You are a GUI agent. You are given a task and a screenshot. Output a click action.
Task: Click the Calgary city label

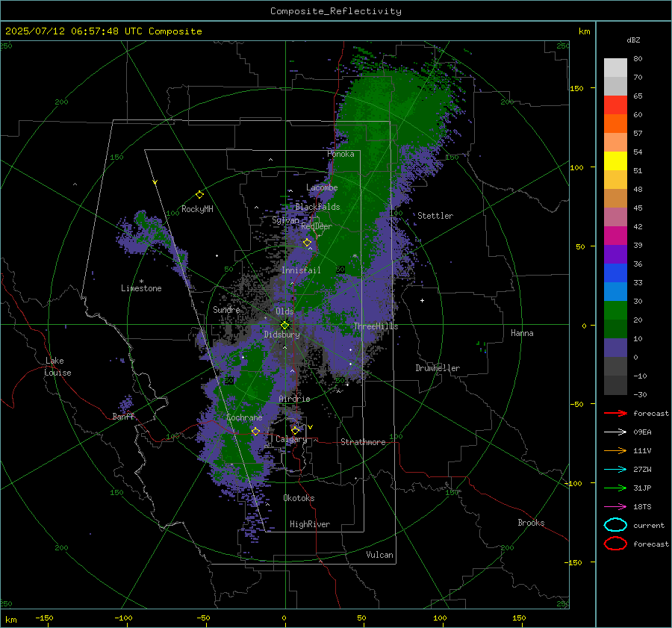point(291,439)
